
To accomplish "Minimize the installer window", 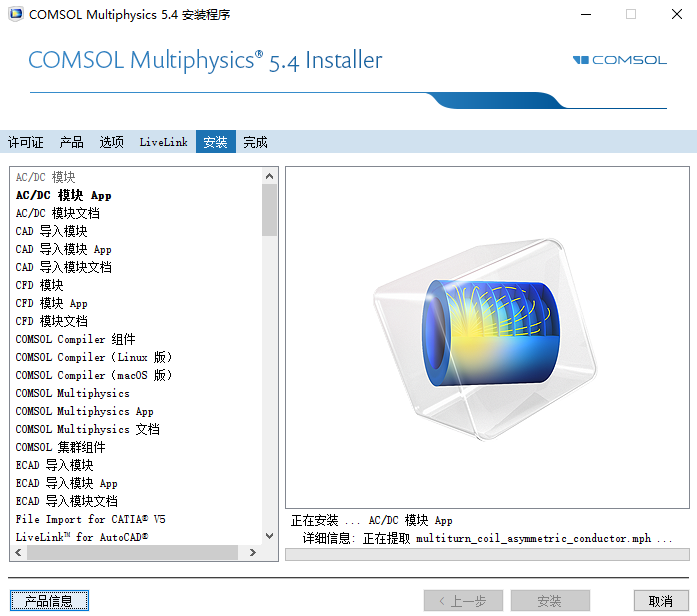I will (x=586, y=14).
